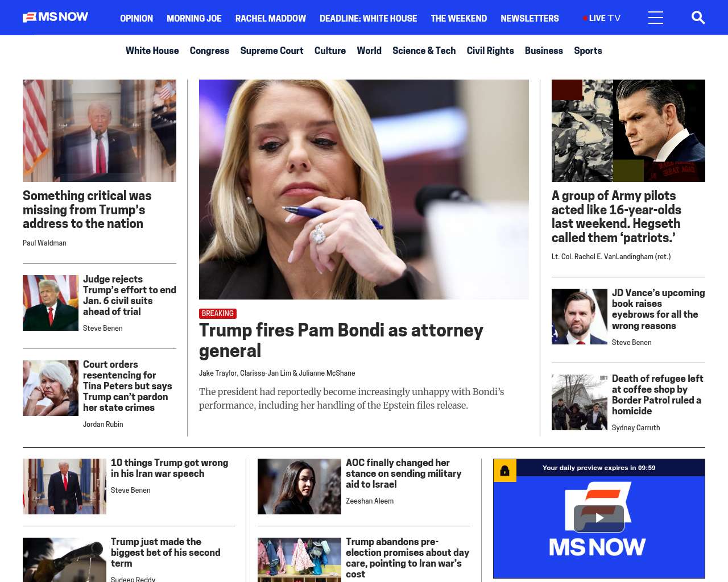Select Congress topic tab
728x582 pixels.
[x=209, y=51]
